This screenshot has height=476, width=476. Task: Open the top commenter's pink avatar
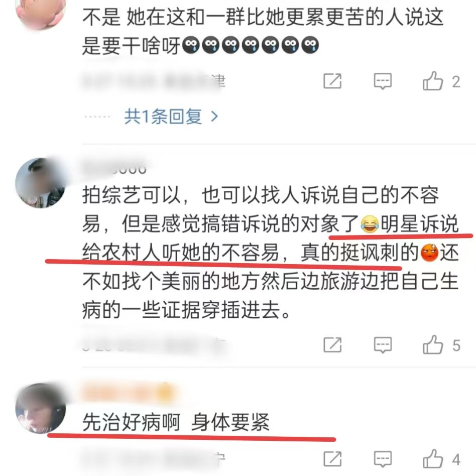41,12
